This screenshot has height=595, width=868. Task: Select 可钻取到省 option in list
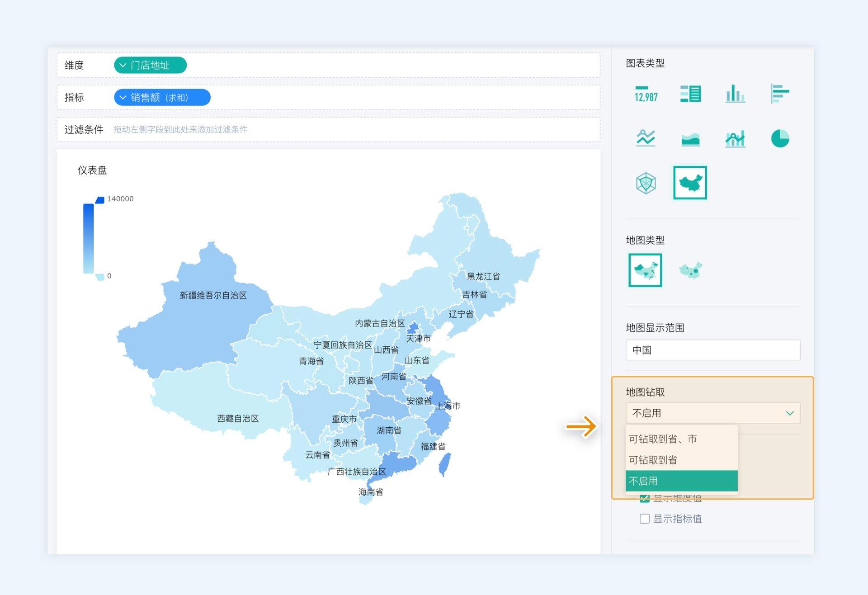(653, 460)
